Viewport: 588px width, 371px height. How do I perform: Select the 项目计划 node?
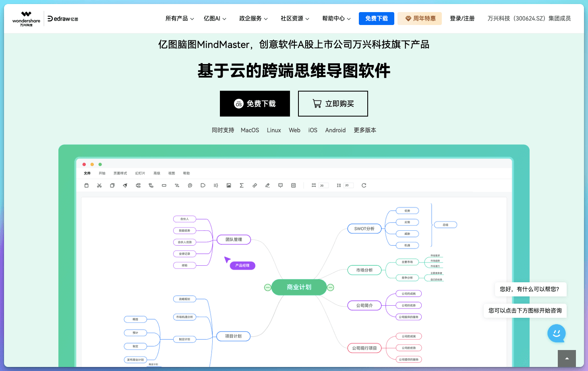click(x=233, y=336)
